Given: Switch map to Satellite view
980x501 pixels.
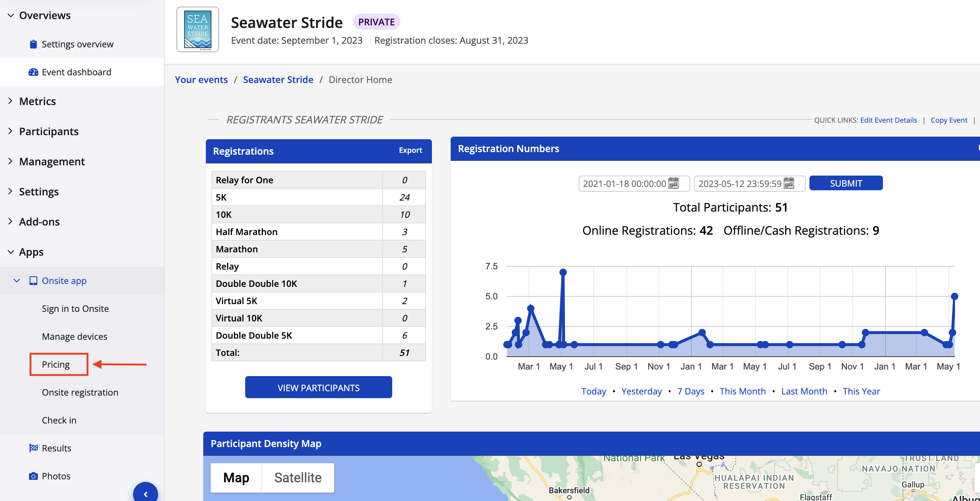Looking at the screenshot, I should pos(298,477).
